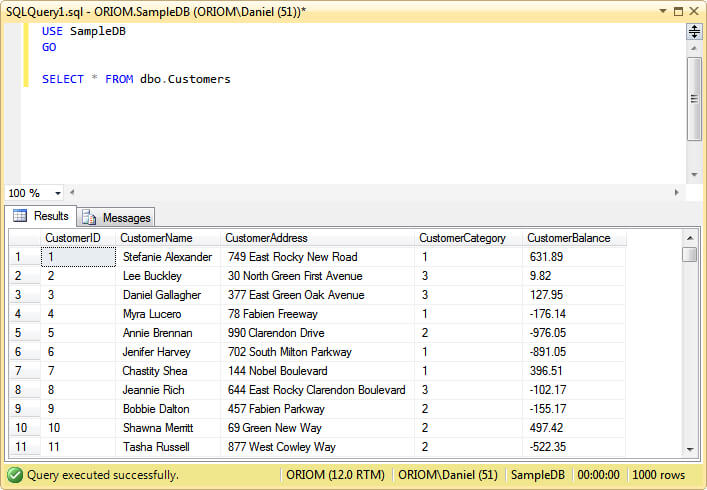
Task: Open the window position dropdown arrow in title bar
Action: coord(663,9)
